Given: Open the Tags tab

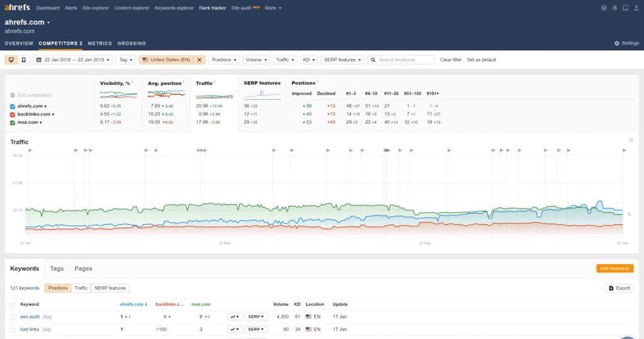Looking at the screenshot, I should [x=57, y=268].
